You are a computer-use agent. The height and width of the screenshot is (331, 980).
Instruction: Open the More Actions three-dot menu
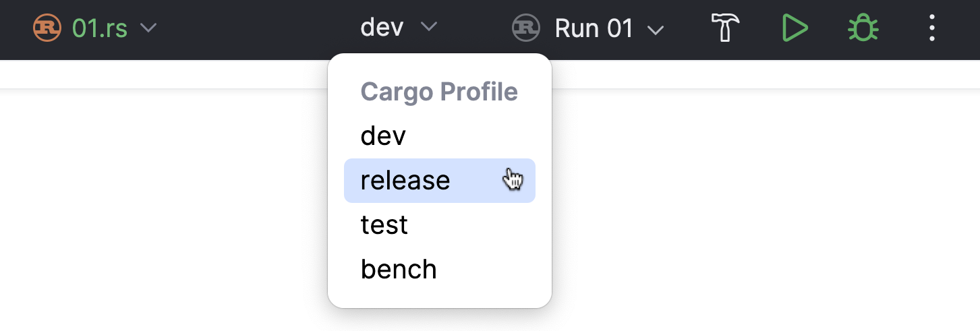tap(931, 29)
